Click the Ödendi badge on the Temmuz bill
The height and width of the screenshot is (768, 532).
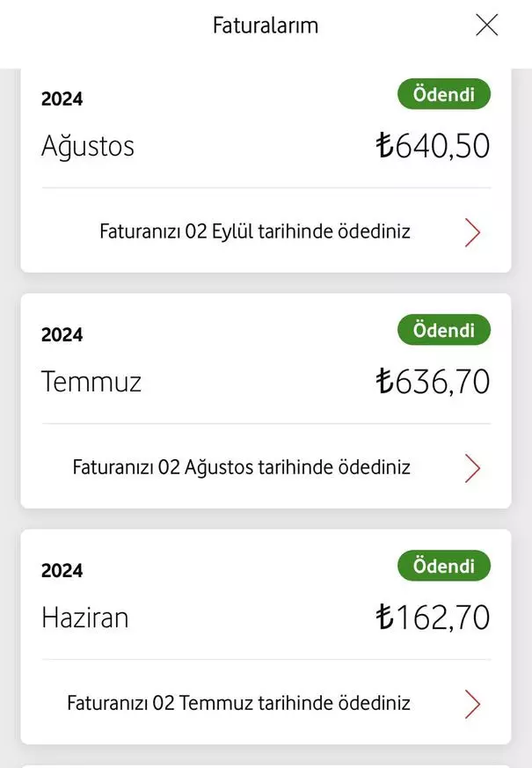click(443, 330)
